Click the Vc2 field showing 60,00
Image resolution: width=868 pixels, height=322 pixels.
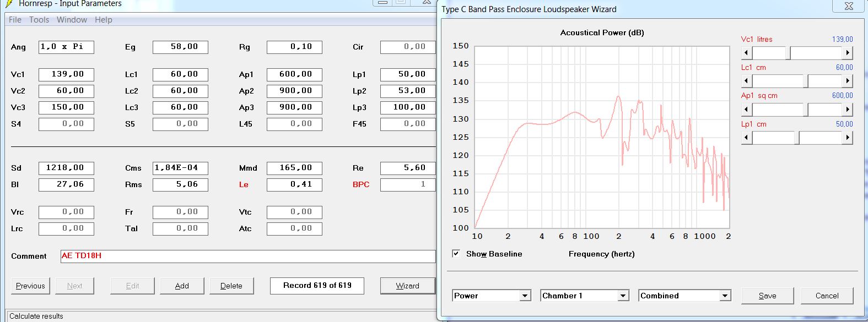[66, 91]
